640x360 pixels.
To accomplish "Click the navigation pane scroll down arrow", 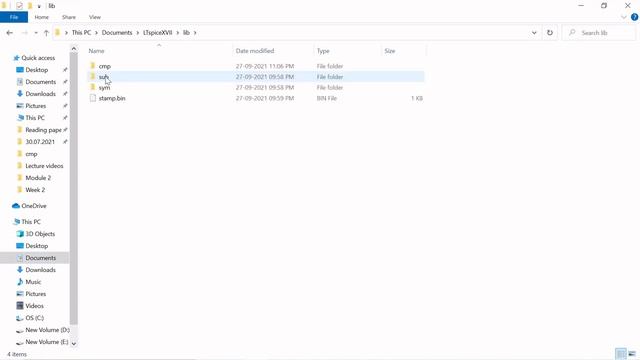I will click(x=73, y=344).
